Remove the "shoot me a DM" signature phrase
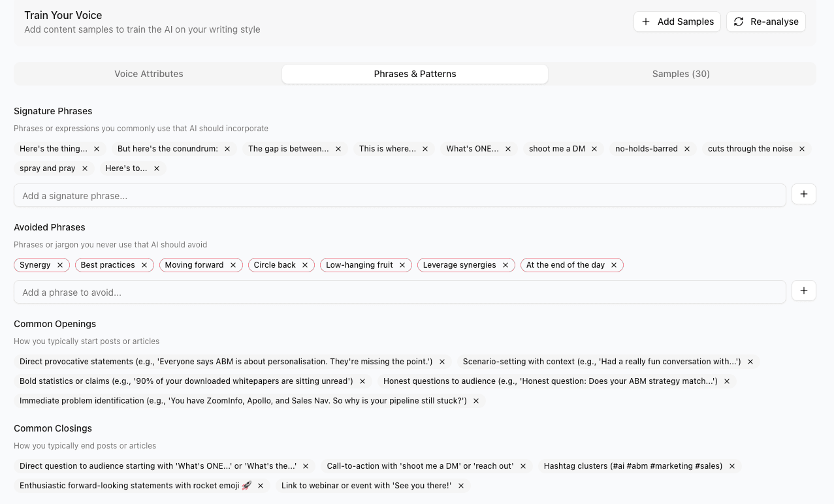The height and width of the screenshot is (504, 834). [x=594, y=148]
